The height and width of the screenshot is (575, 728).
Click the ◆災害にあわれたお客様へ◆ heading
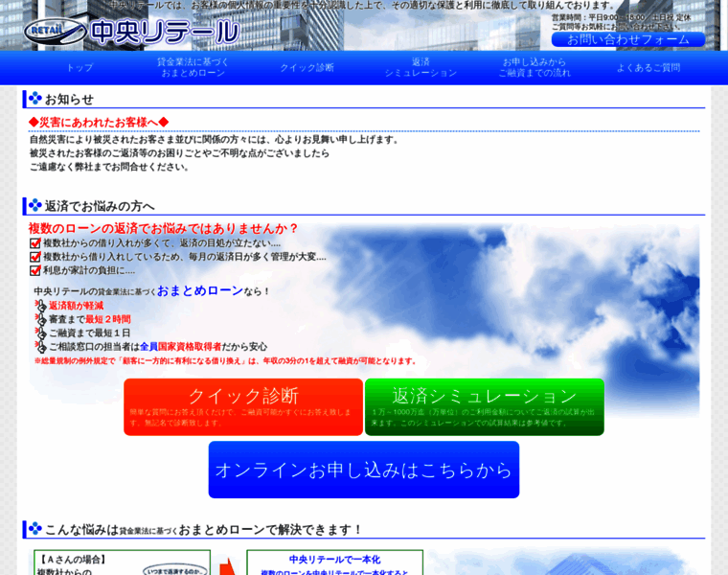[99, 122]
